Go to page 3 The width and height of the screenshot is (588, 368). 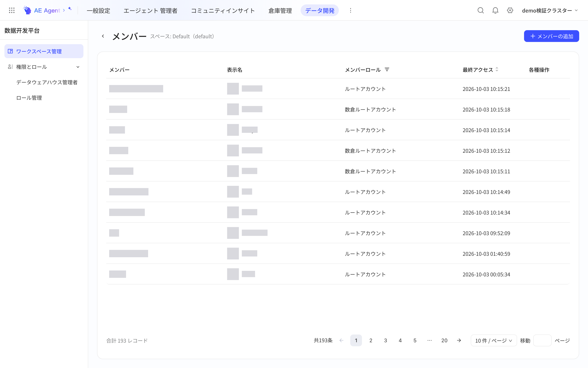(x=385, y=340)
